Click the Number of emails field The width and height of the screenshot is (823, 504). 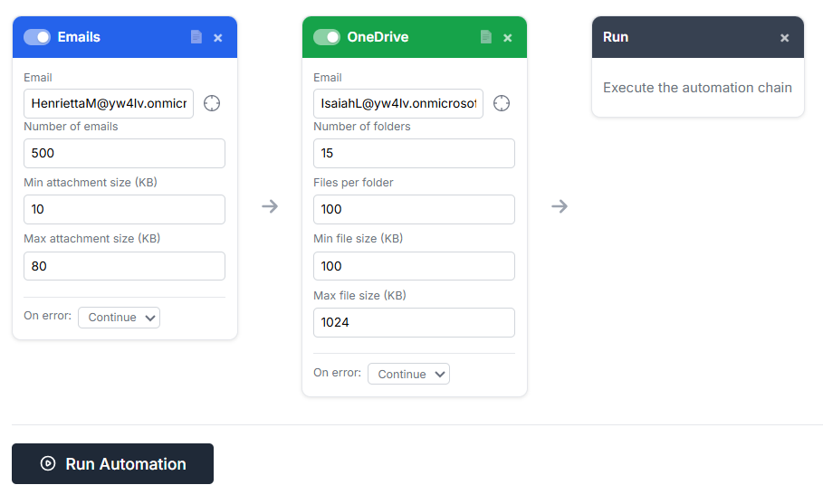[124, 154]
